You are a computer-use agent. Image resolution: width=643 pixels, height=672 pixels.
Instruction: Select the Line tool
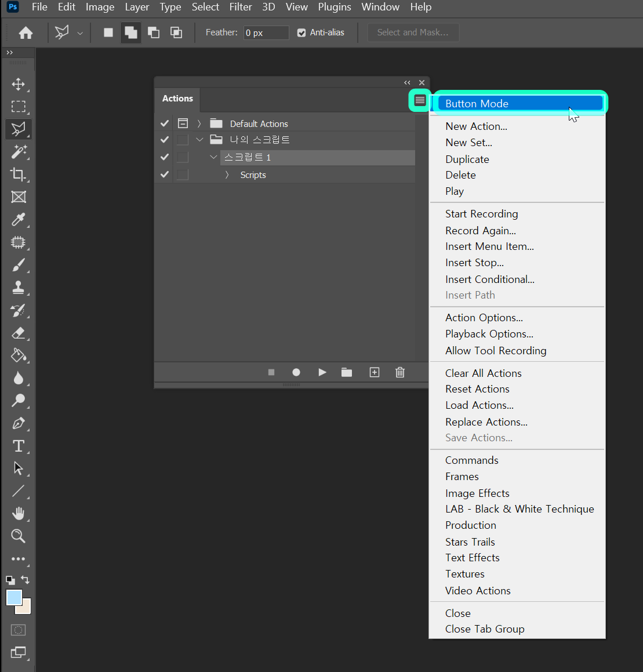[x=18, y=491]
